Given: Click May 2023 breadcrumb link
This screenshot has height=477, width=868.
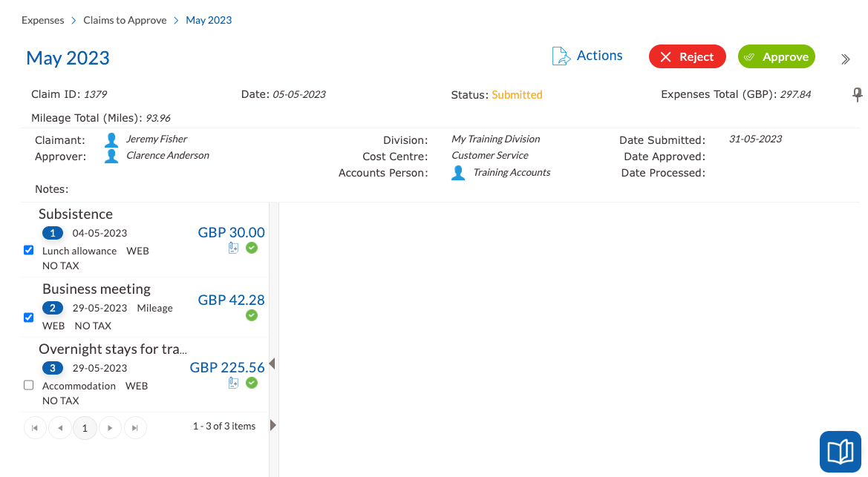Looking at the screenshot, I should coord(209,20).
